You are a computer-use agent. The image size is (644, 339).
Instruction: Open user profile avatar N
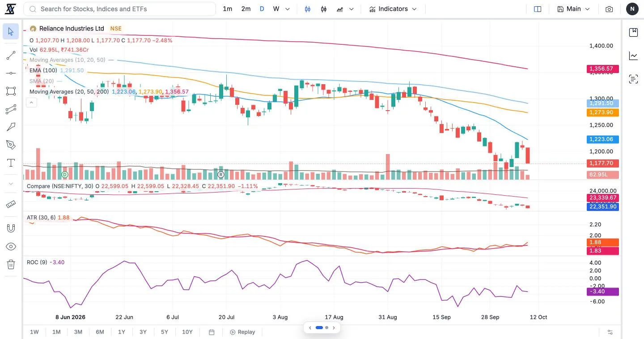(632, 9)
